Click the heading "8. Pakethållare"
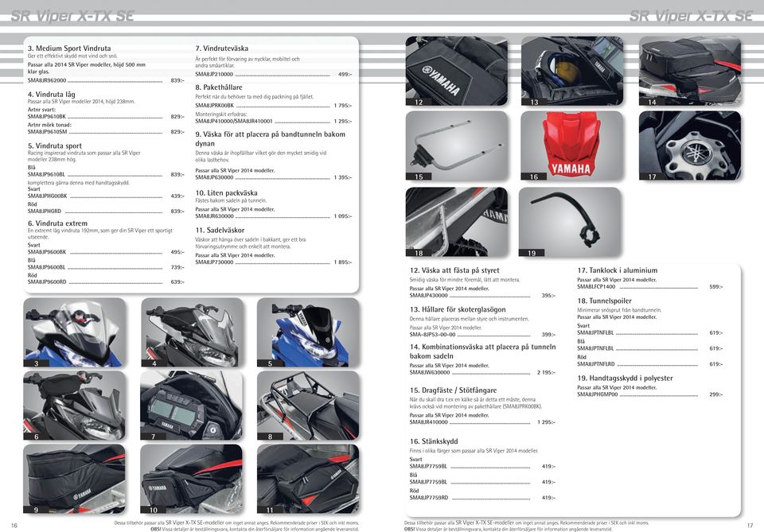This screenshot has width=764, height=532. tap(219, 87)
